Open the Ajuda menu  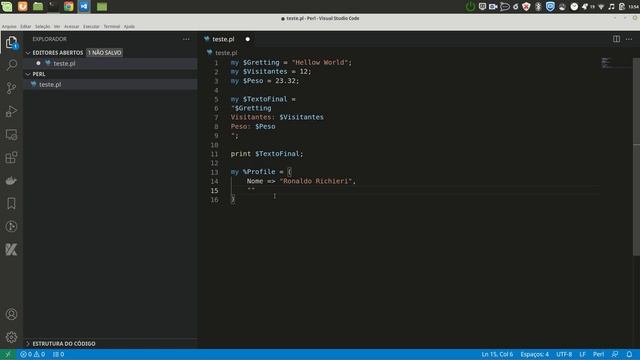(129, 27)
